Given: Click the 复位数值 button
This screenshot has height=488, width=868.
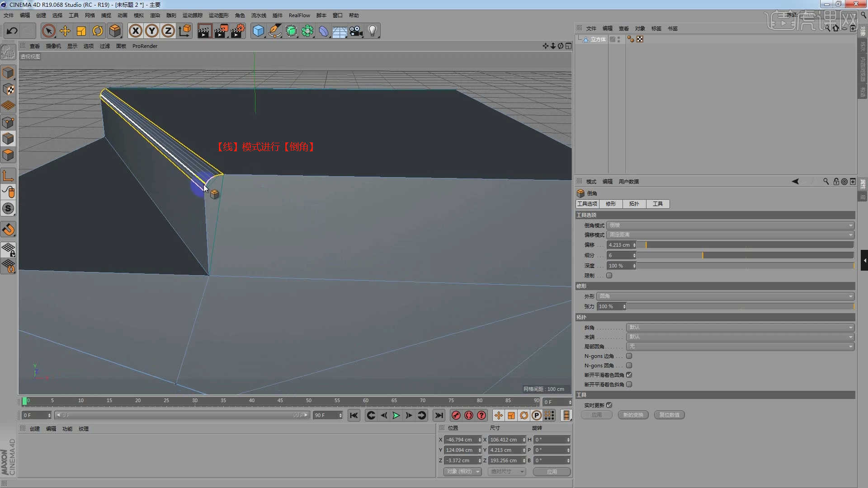Looking at the screenshot, I should pyautogui.click(x=669, y=415).
